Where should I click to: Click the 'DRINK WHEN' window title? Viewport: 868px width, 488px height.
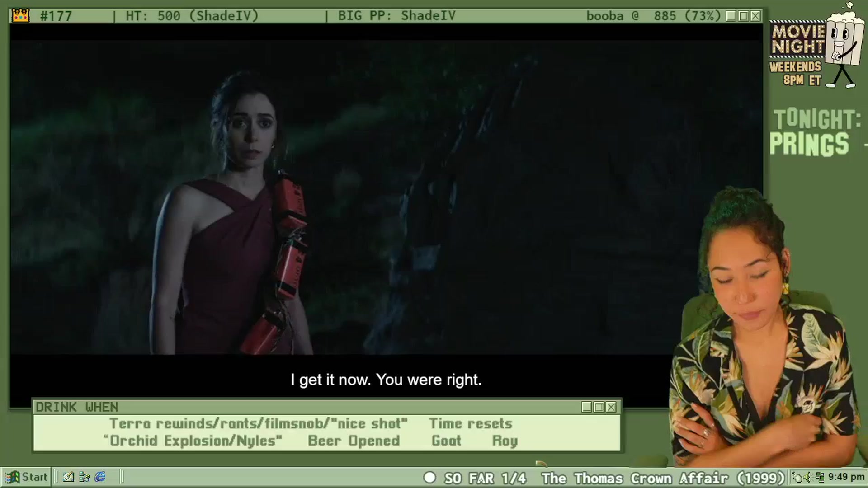coord(77,407)
